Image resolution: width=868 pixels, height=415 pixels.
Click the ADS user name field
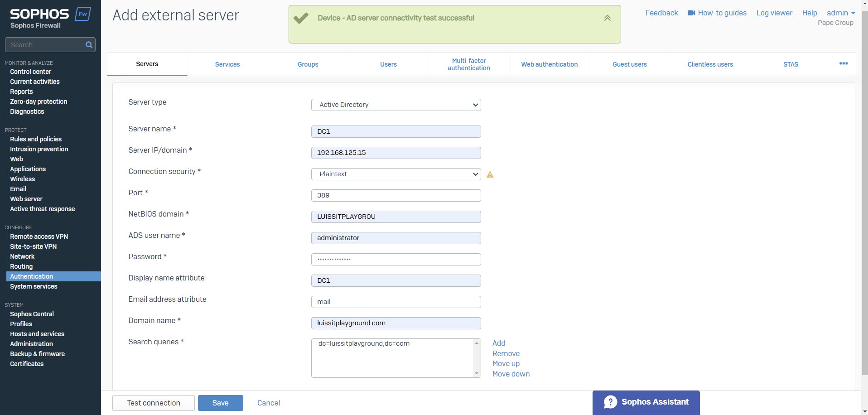coord(396,238)
